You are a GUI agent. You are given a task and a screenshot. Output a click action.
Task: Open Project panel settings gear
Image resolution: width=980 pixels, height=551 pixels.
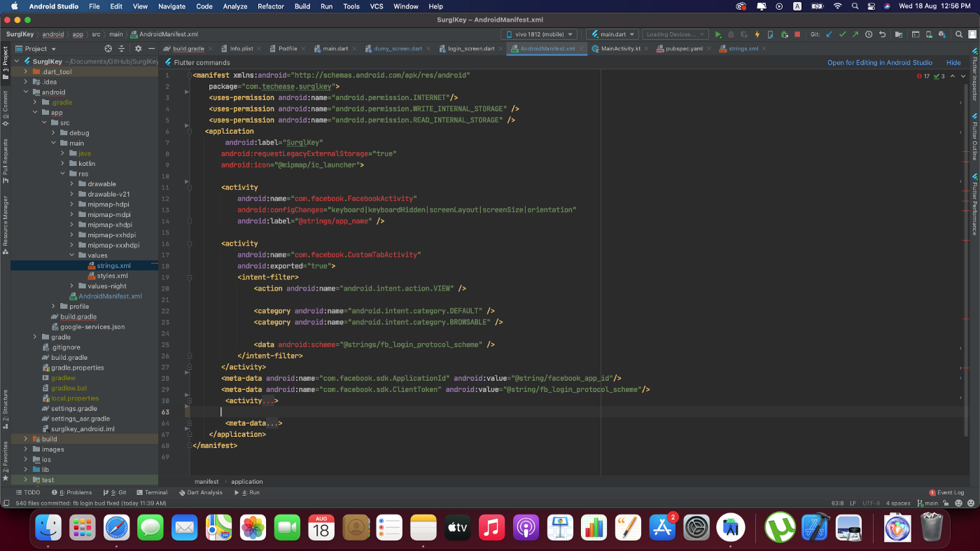coord(138,48)
